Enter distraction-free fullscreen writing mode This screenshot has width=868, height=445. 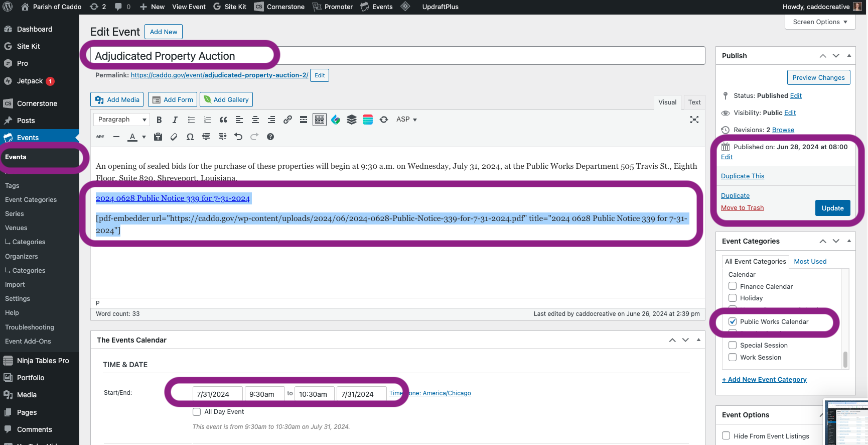click(x=694, y=120)
